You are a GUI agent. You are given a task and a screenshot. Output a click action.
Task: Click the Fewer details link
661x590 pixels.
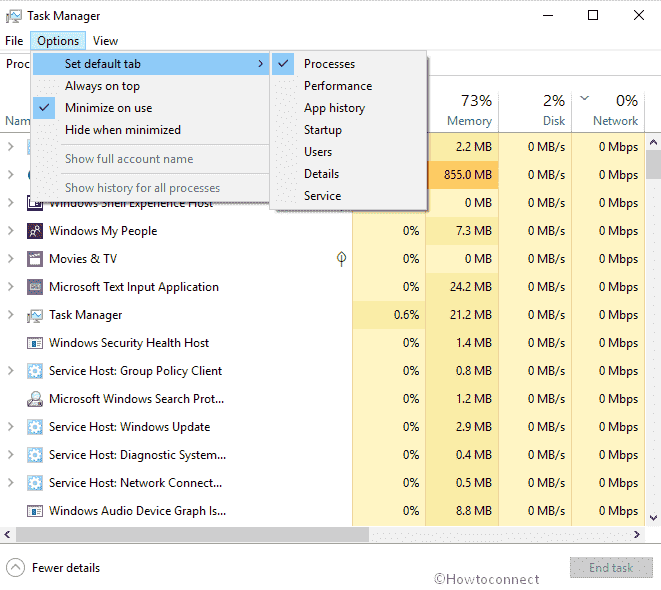tap(66, 568)
